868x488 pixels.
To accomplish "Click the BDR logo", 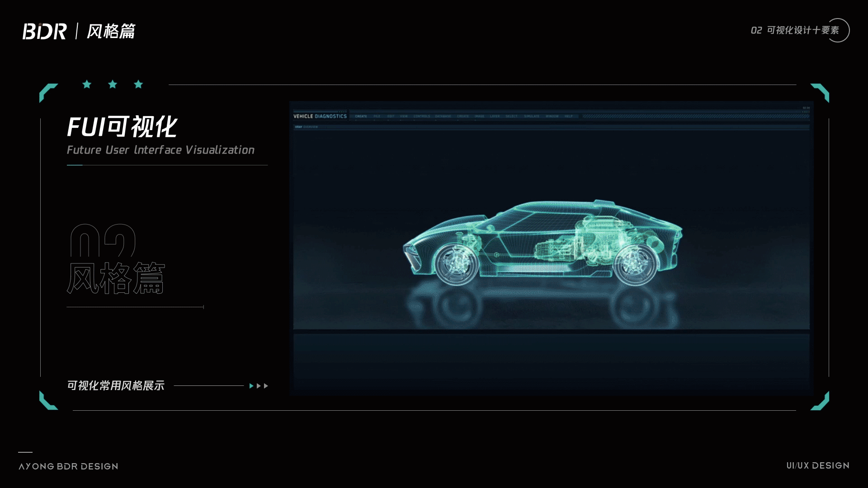I will tap(44, 31).
